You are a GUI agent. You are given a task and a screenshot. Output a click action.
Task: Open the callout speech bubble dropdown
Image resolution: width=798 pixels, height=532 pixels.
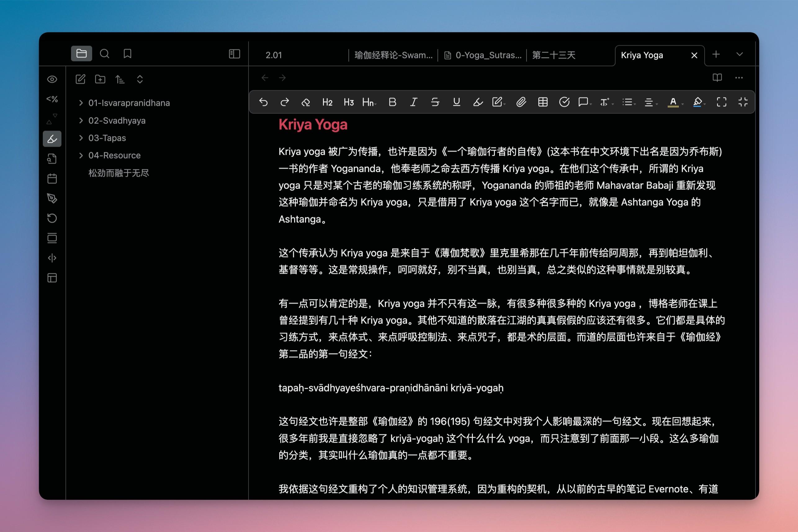point(585,102)
